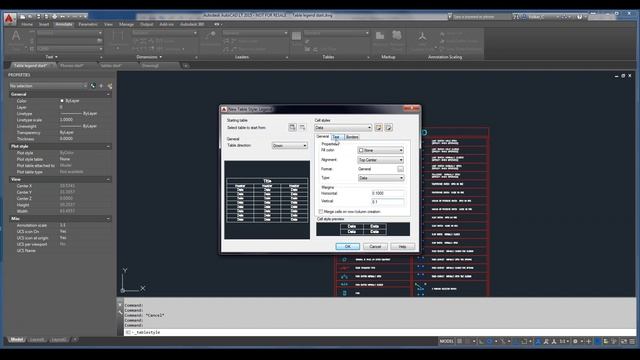Viewport: 640px width, 360px height.
Task: Collapse the Misc section in Properties
Action: (108, 219)
